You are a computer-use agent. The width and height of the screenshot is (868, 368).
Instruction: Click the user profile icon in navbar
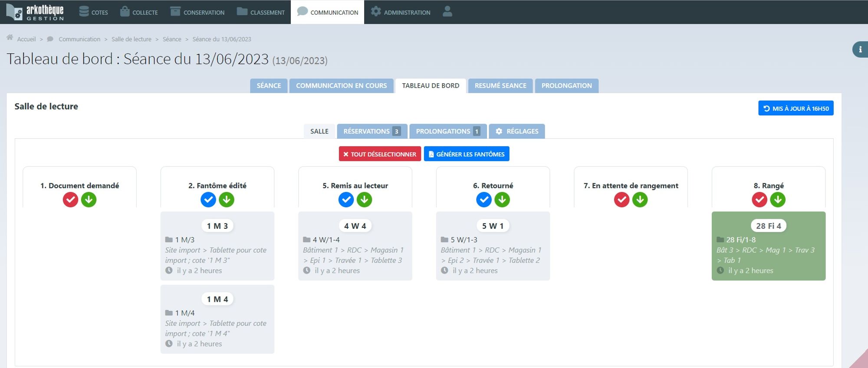pyautogui.click(x=447, y=12)
